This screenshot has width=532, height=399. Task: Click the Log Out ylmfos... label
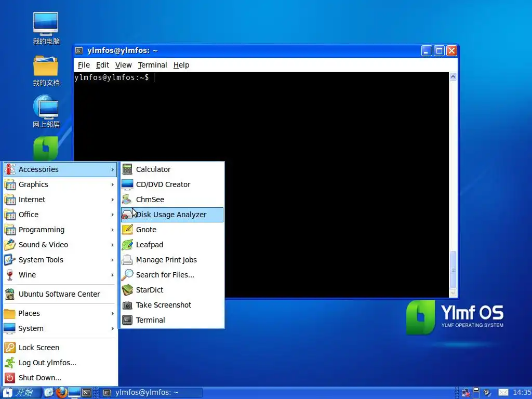pyautogui.click(x=47, y=363)
